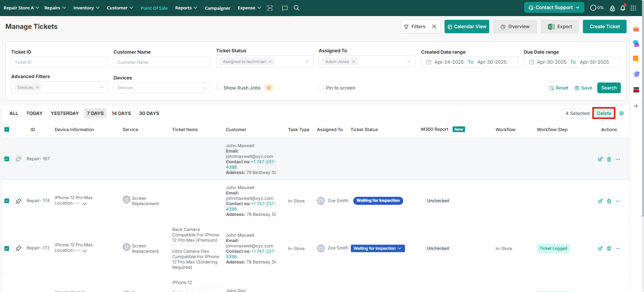Check the Pin to screen option
Image resolution: width=644 pixels, height=292 pixels.
[x=321, y=88]
